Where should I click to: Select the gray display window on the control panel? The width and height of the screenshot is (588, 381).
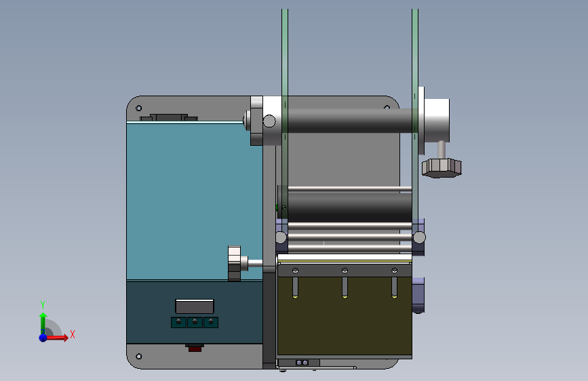click(194, 306)
